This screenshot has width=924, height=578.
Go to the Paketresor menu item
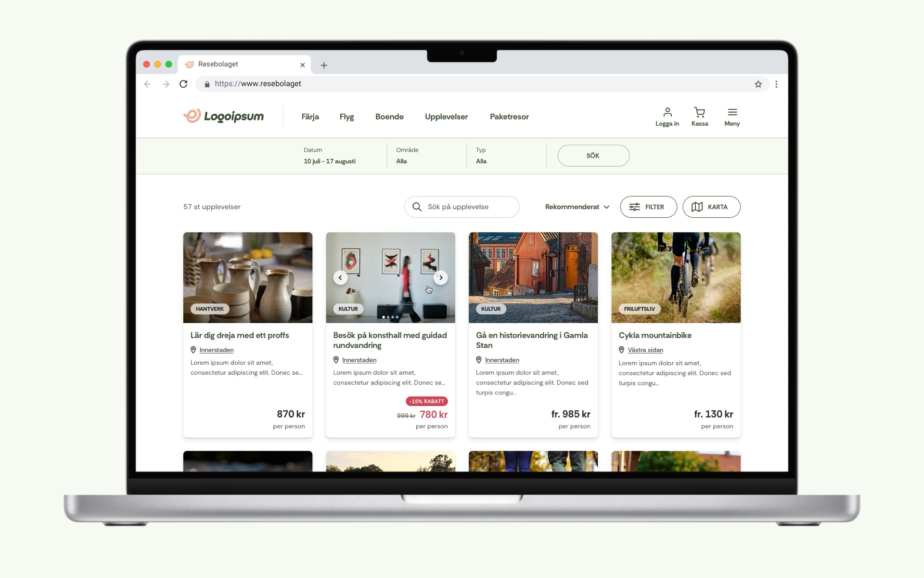(509, 117)
